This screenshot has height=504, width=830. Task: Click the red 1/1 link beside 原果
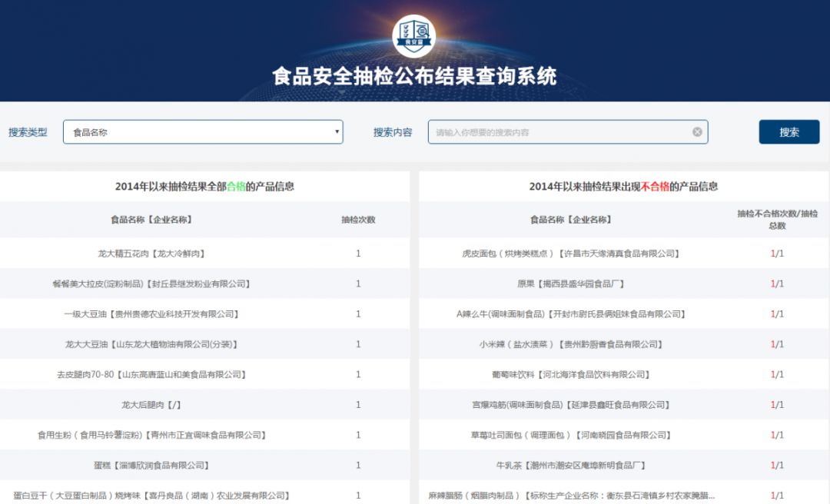[776, 283]
